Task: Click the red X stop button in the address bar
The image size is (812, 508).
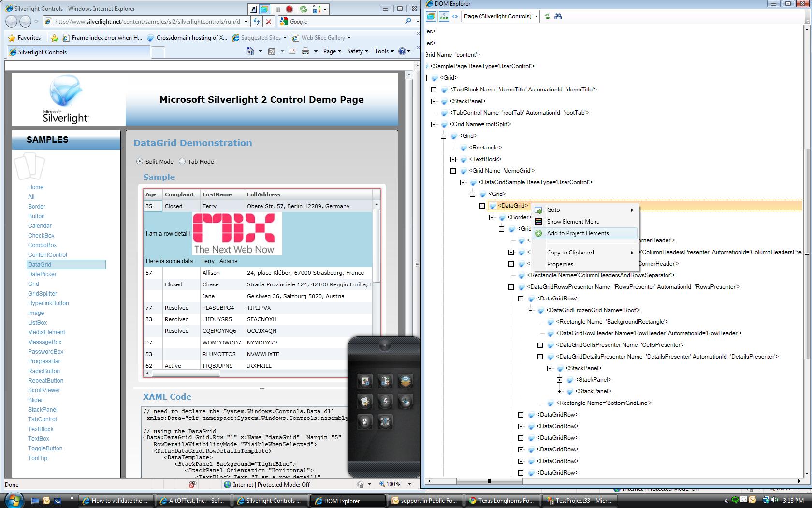Action: pos(269,21)
